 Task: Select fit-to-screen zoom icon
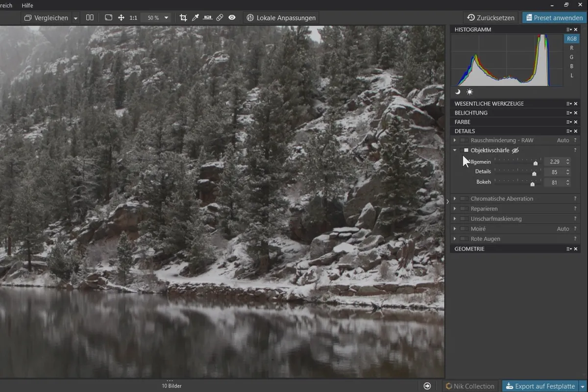tap(109, 18)
